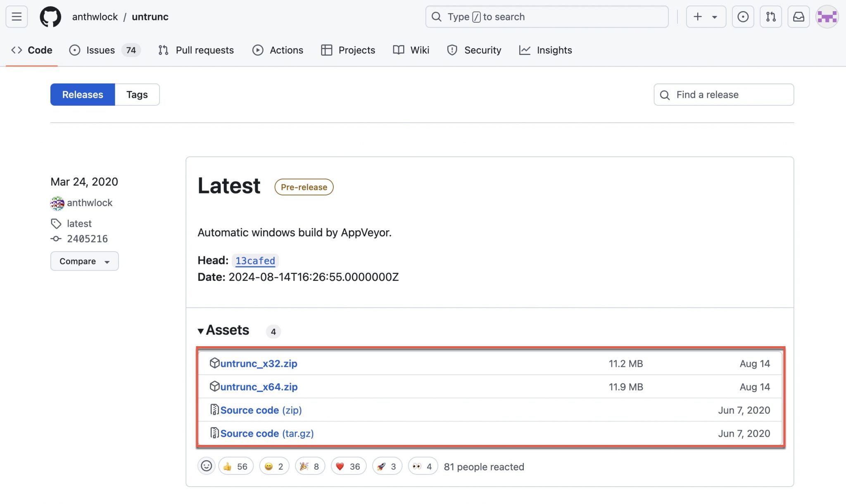Toggle the rocket reaction
This screenshot has width=846, height=504.
pyautogui.click(x=387, y=466)
